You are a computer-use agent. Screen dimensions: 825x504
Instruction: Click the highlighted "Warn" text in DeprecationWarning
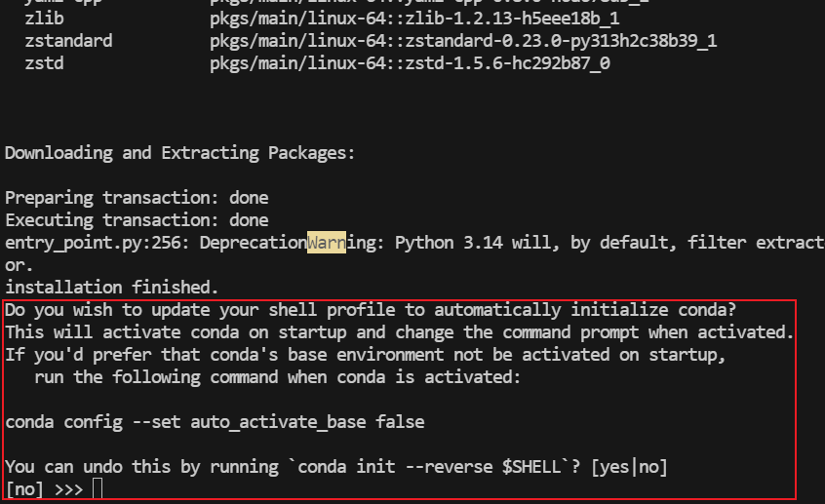tap(327, 243)
